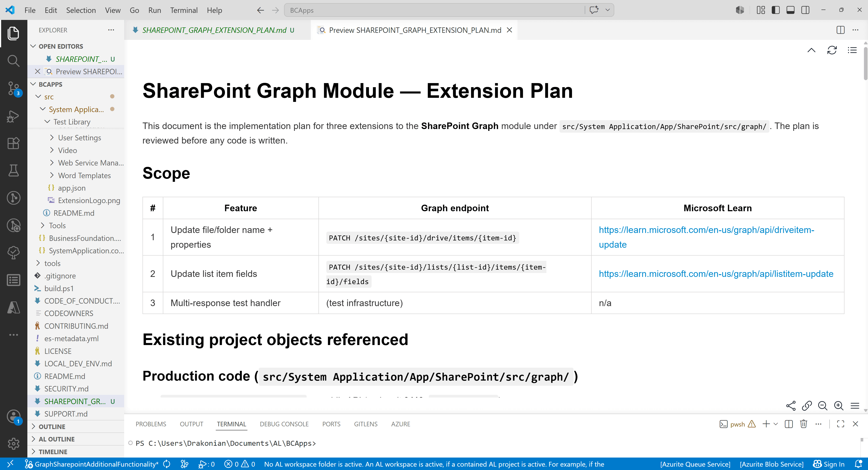
Task: Toggle the secondary side bar
Action: tap(805, 10)
